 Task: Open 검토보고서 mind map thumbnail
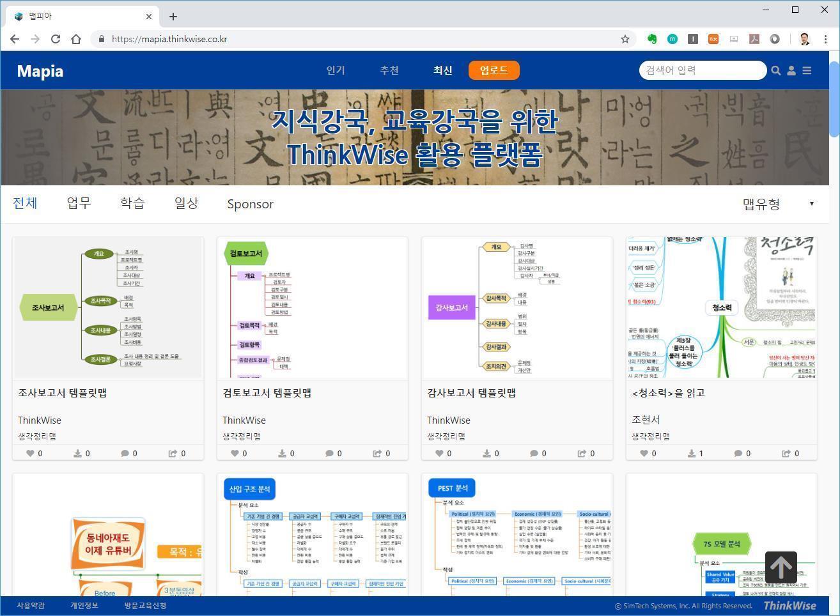313,307
